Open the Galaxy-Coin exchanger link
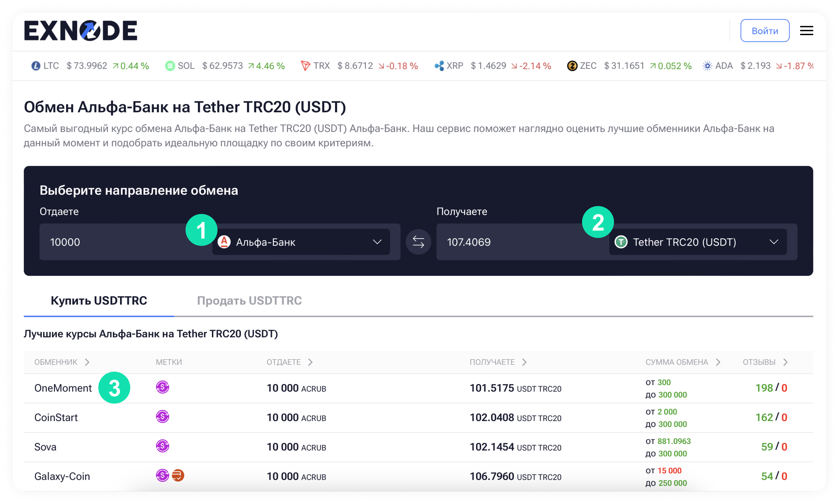 pyautogui.click(x=62, y=476)
